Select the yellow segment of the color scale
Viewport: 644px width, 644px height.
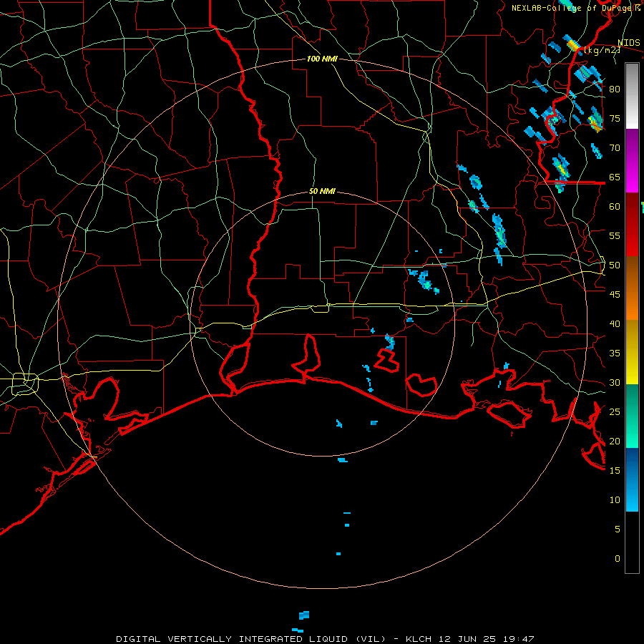(632, 352)
